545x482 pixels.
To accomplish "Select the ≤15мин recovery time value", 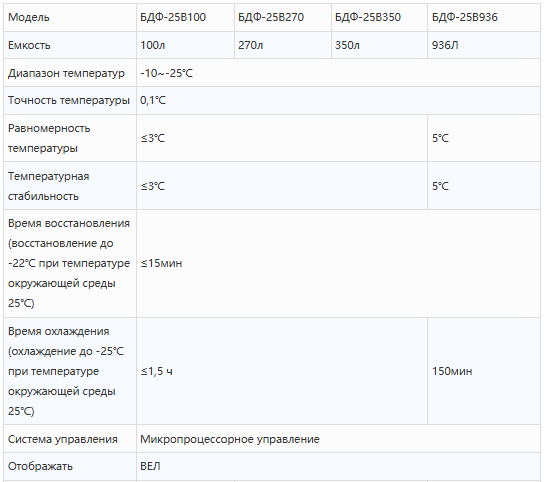I will tap(161, 263).
